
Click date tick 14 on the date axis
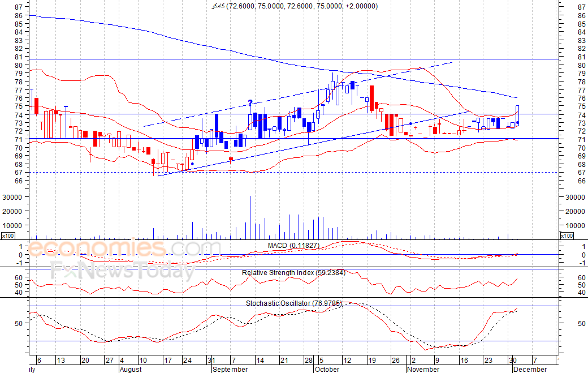tap(260, 360)
